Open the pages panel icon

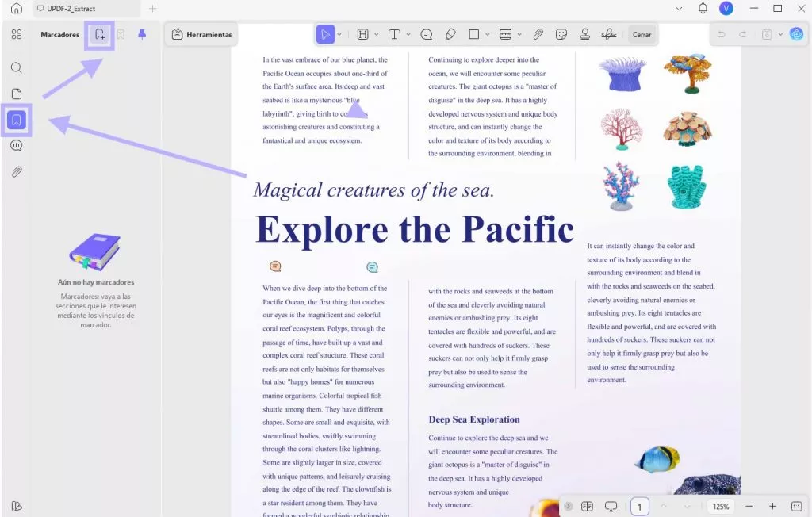[17, 94]
